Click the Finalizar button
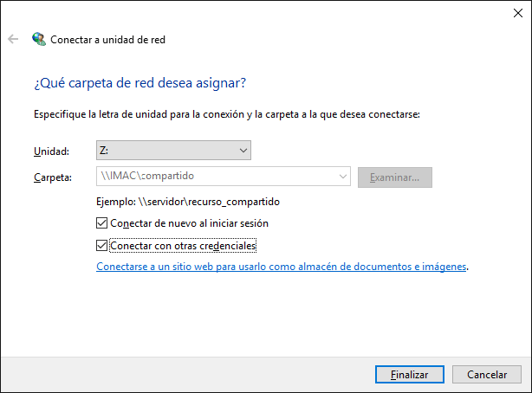 point(410,375)
